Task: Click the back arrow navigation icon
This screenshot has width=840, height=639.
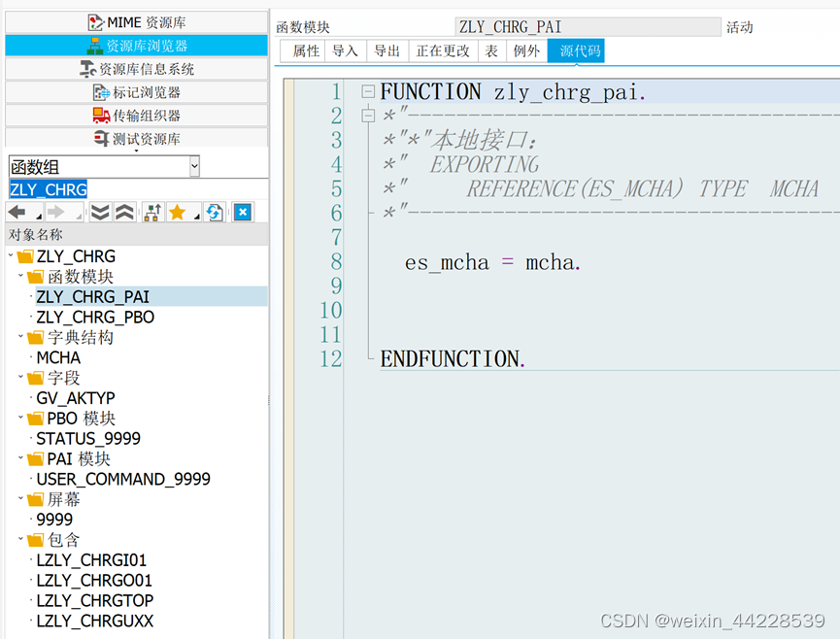Action: tap(17, 213)
